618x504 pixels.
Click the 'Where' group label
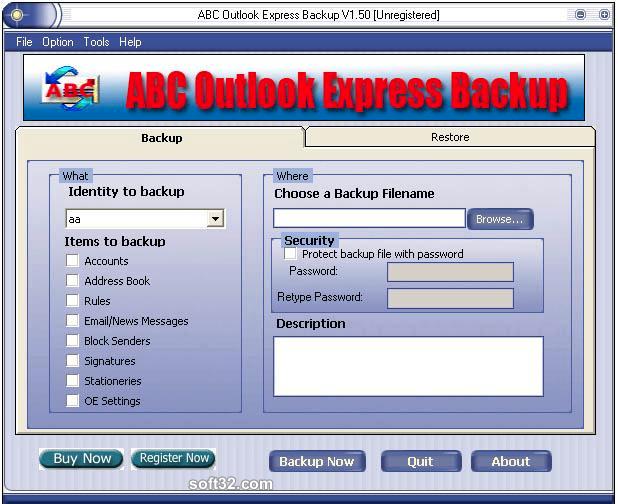[x=292, y=176]
